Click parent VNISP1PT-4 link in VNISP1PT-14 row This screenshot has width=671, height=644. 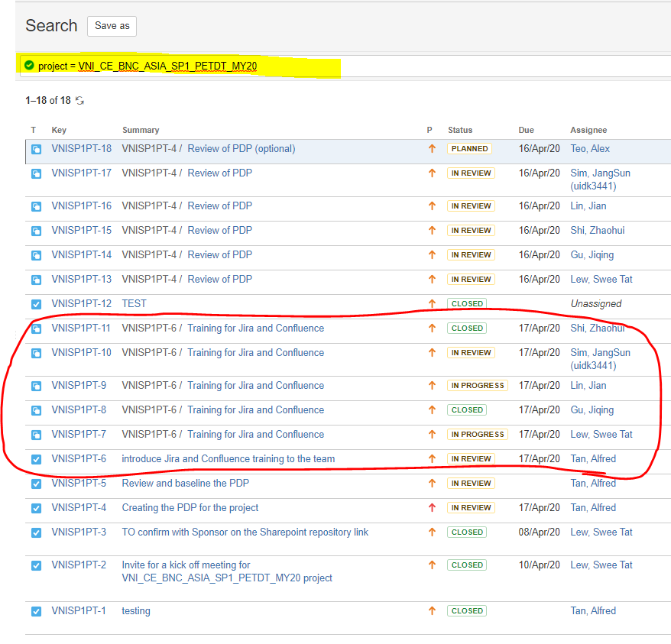[x=149, y=254]
